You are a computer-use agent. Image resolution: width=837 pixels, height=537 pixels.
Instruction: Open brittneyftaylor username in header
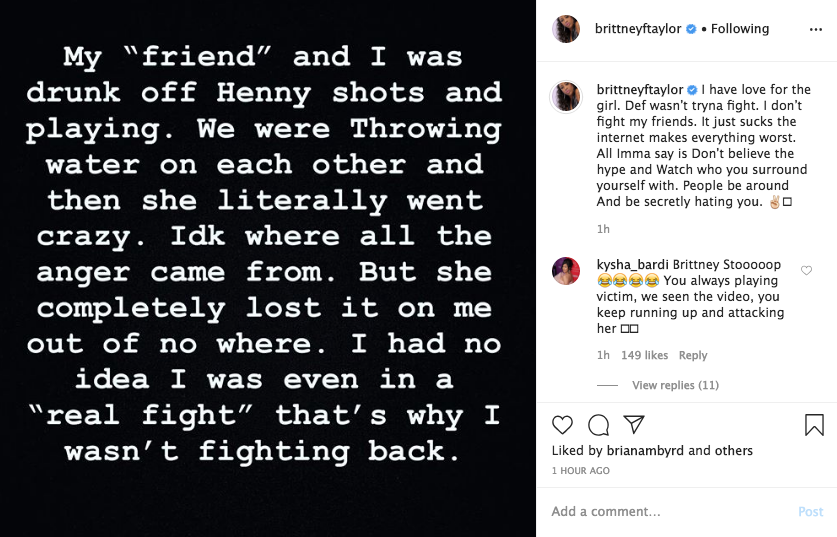pos(638,29)
